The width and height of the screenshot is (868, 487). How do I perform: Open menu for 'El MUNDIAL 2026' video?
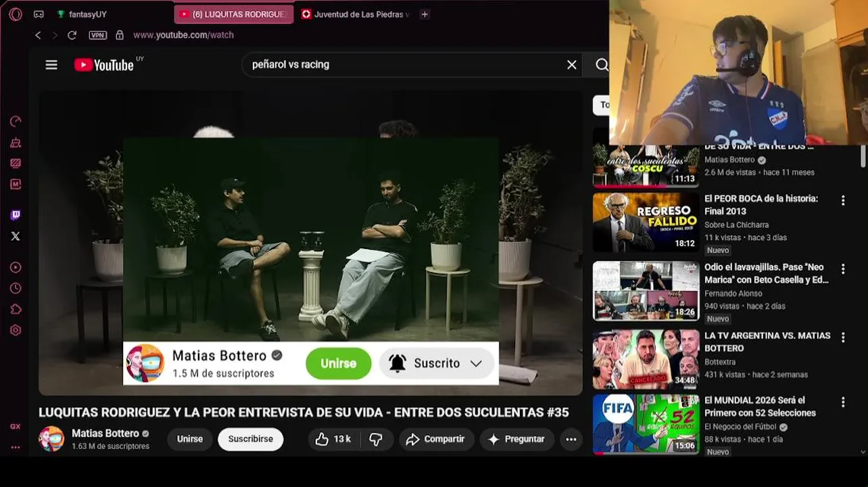coord(843,402)
